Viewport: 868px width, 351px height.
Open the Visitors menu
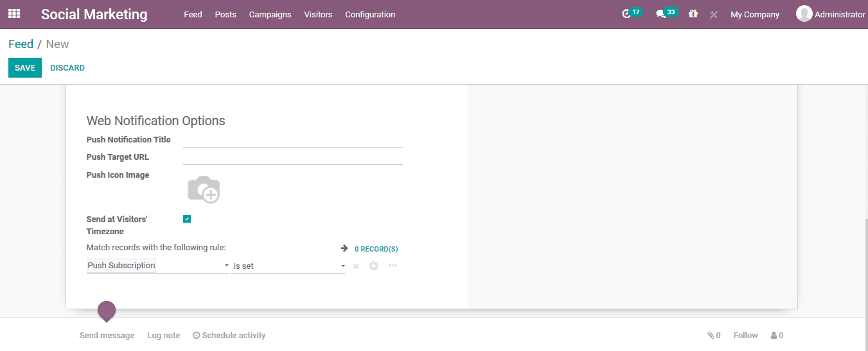point(318,14)
